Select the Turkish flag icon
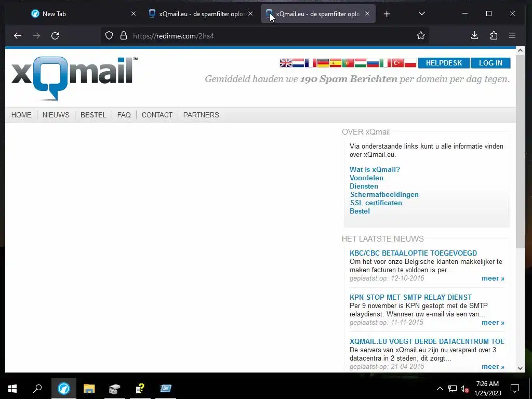Image resolution: width=532 pixels, height=399 pixels. click(397, 63)
